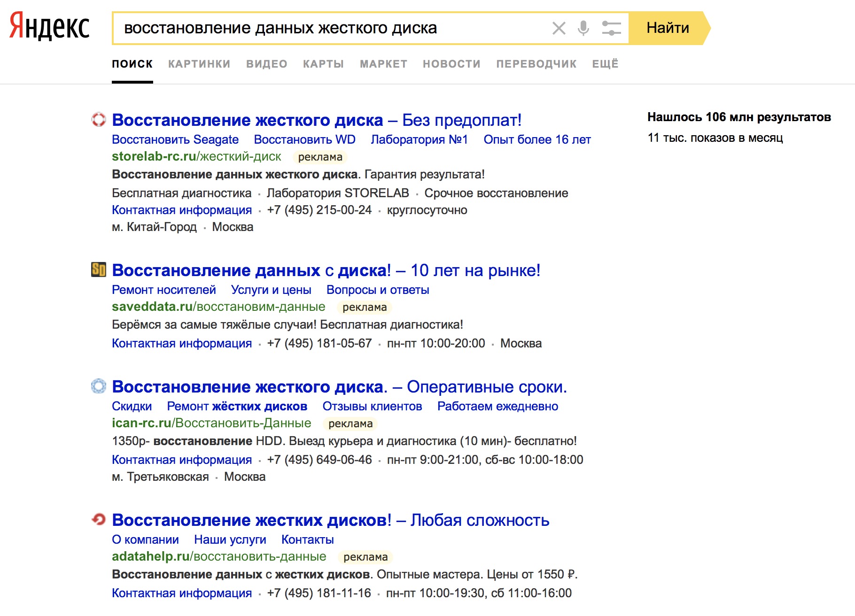Clear the search query with the X icon

(x=559, y=28)
